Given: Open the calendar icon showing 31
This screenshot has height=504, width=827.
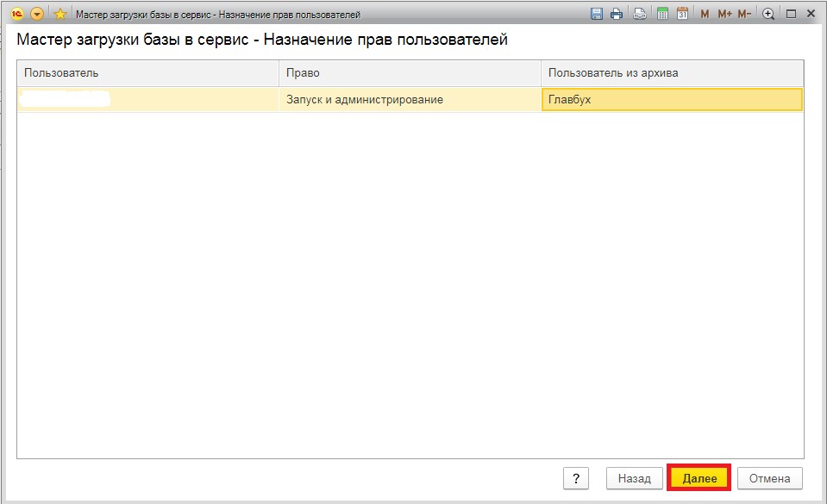Looking at the screenshot, I should click(682, 14).
